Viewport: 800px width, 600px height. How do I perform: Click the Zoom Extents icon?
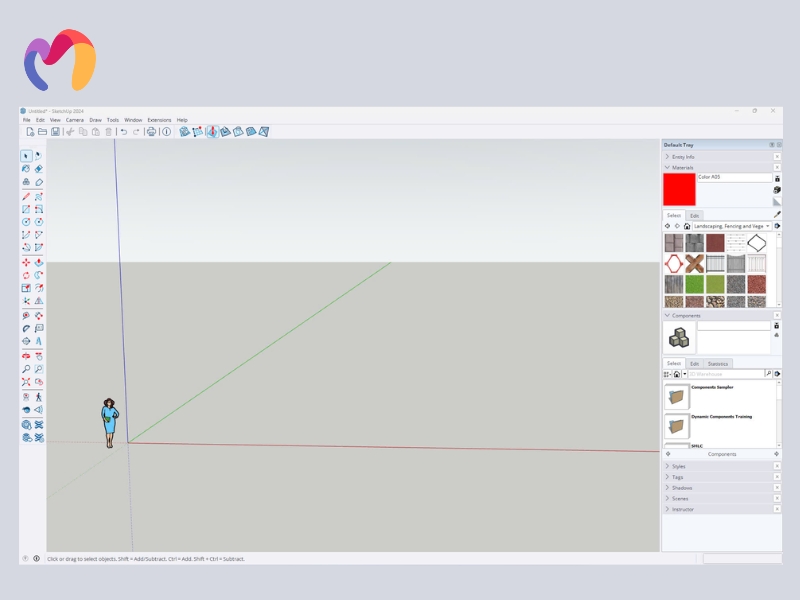[x=26, y=380]
